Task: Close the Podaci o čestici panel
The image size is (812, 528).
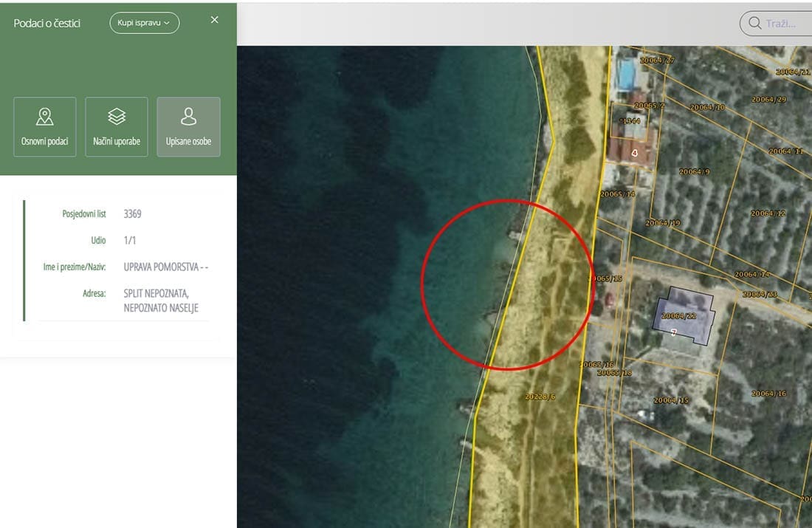Action: pyautogui.click(x=215, y=20)
